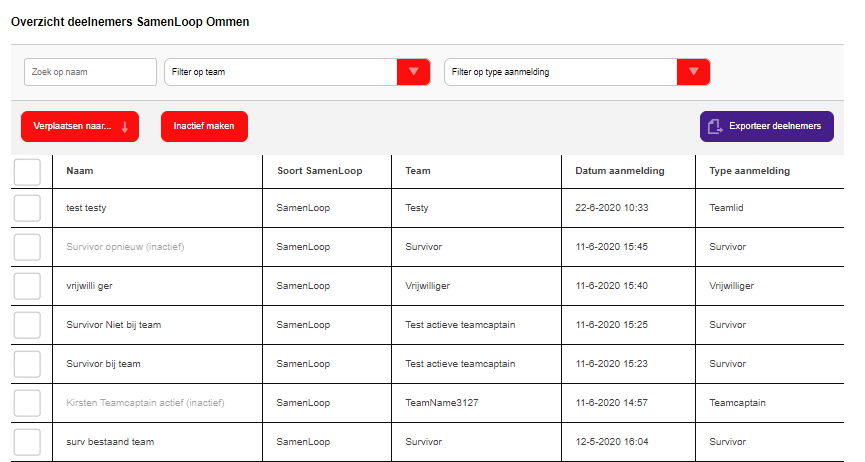Tick the checkbox for test testy

(x=27, y=208)
